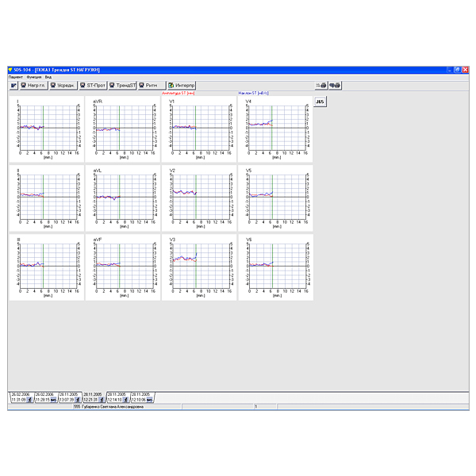Open the Нагр гл. view

(33, 85)
